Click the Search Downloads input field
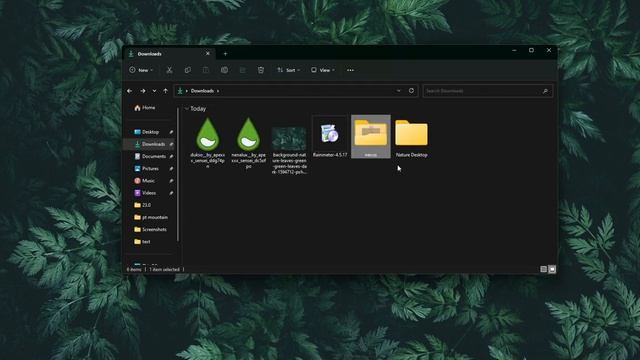This screenshot has width=640, height=360. click(487, 91)
